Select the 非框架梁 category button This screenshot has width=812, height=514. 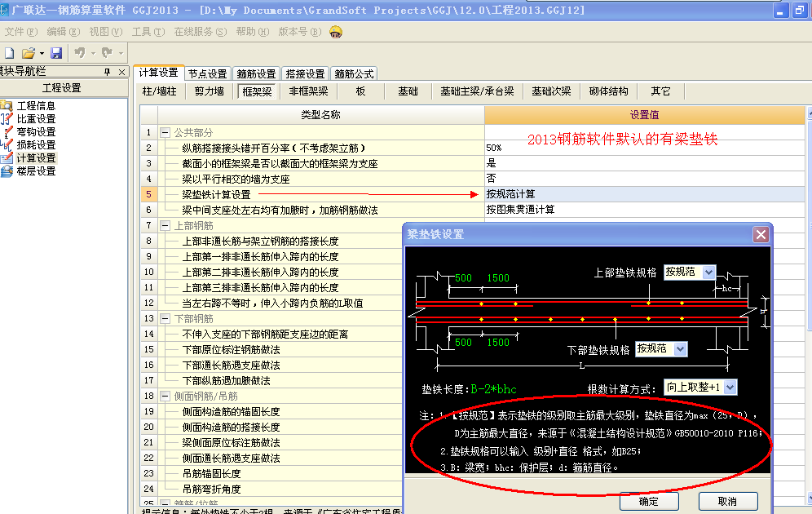coord(309,91)
